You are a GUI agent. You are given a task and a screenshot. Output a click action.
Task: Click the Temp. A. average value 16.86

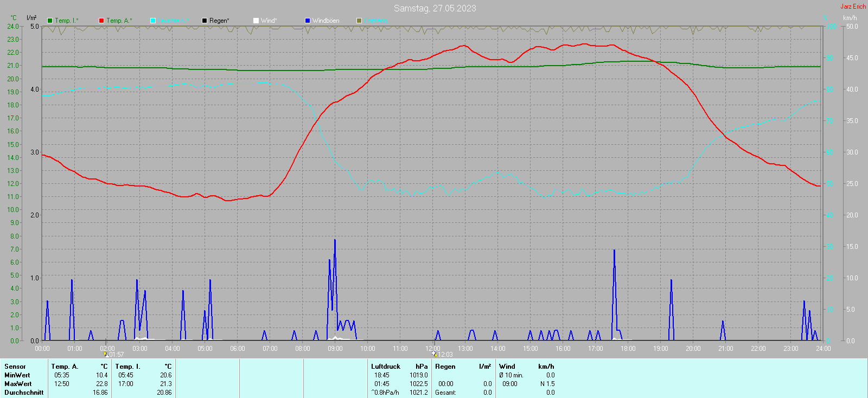tap(100, 393)
